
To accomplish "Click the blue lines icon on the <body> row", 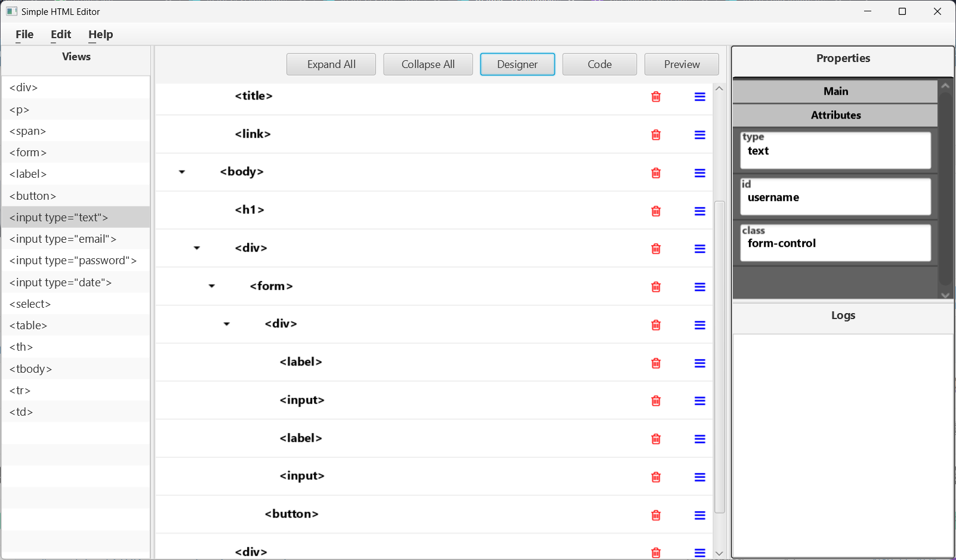I will pos(700,173).
